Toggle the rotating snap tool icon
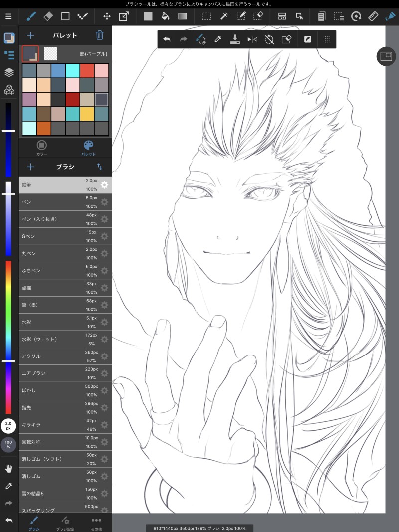 pos(356,16)
